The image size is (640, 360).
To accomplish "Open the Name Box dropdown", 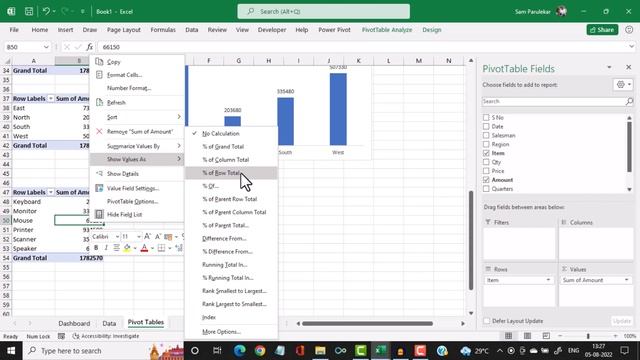I will 46,47.
